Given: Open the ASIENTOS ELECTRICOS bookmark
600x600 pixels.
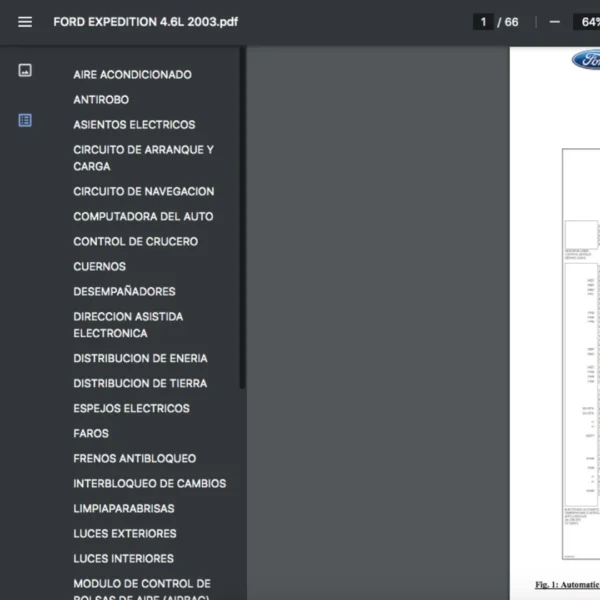Looking at the screenshot, I should tap(134, 125).
